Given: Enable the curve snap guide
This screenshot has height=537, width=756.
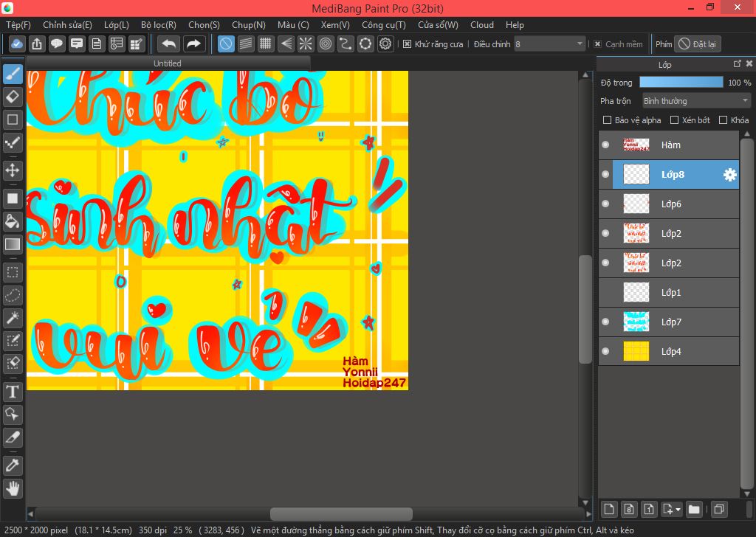Looking at the screenshot, I should tap(346, 44).
